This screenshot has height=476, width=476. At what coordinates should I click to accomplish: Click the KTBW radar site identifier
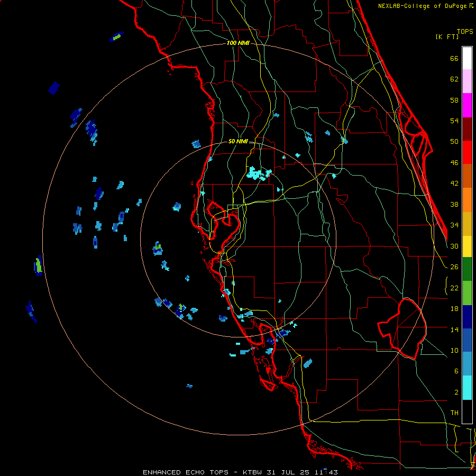(x=252, y=472)
